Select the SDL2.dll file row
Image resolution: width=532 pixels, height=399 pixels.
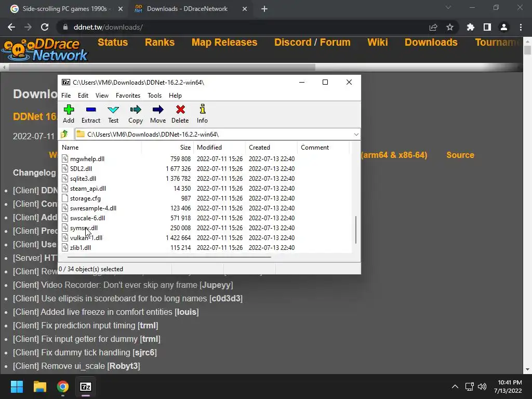tap(205, 169)
